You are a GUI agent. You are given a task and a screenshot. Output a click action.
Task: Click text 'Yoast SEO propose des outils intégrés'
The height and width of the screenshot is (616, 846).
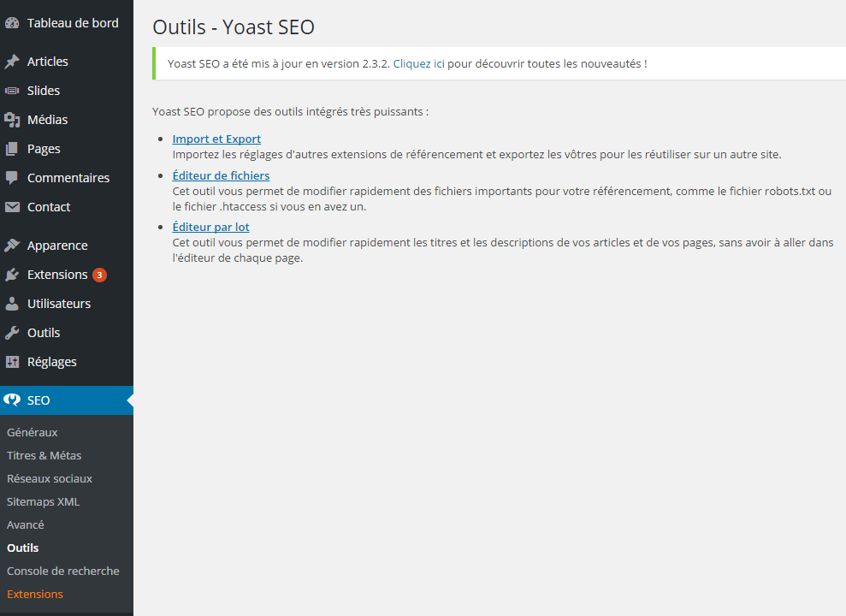[290, 112]
